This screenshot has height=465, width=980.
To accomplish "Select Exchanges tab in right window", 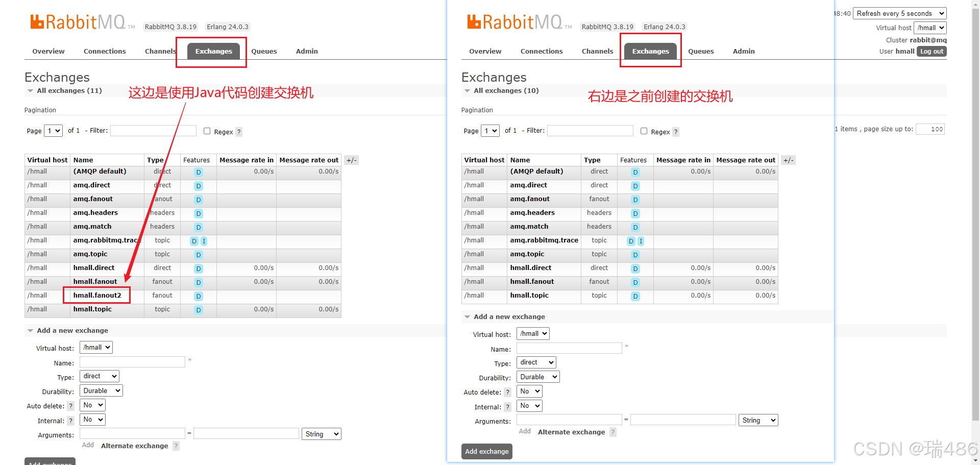I will [651, 51].
